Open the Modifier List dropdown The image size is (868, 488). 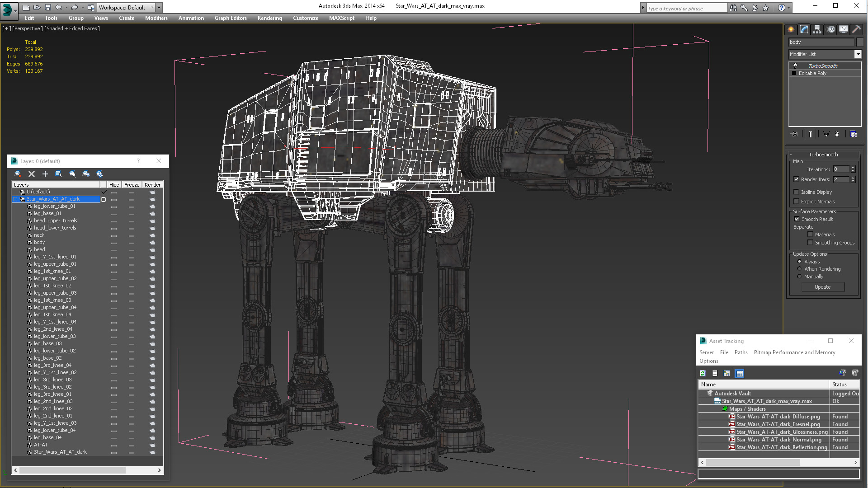[x=858, y=54]
